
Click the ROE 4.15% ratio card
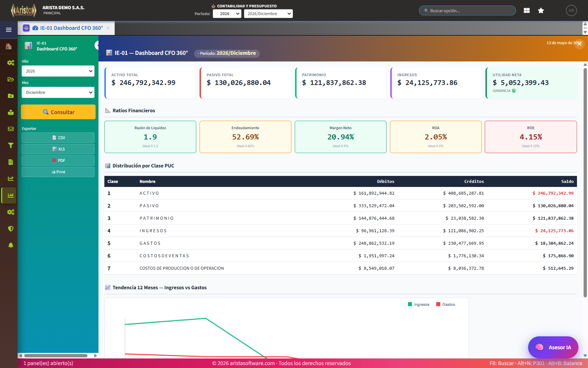531,137
